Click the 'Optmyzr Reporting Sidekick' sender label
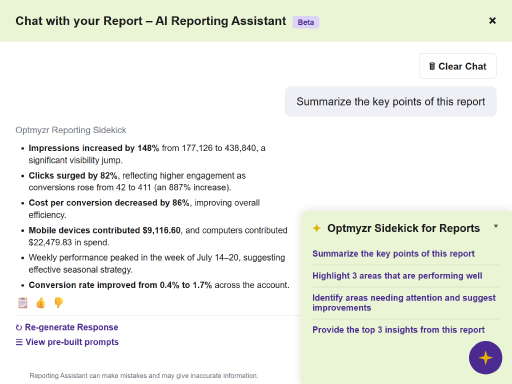 tap(71, 130)
